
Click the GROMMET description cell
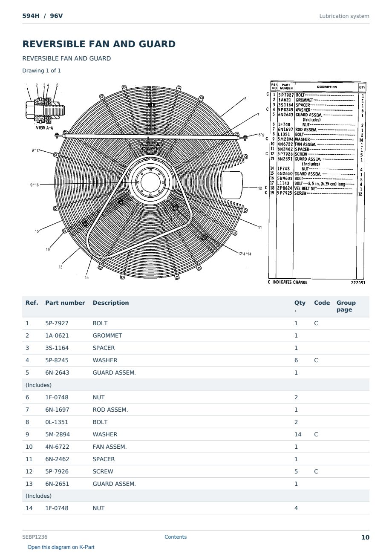coord(107,335)
